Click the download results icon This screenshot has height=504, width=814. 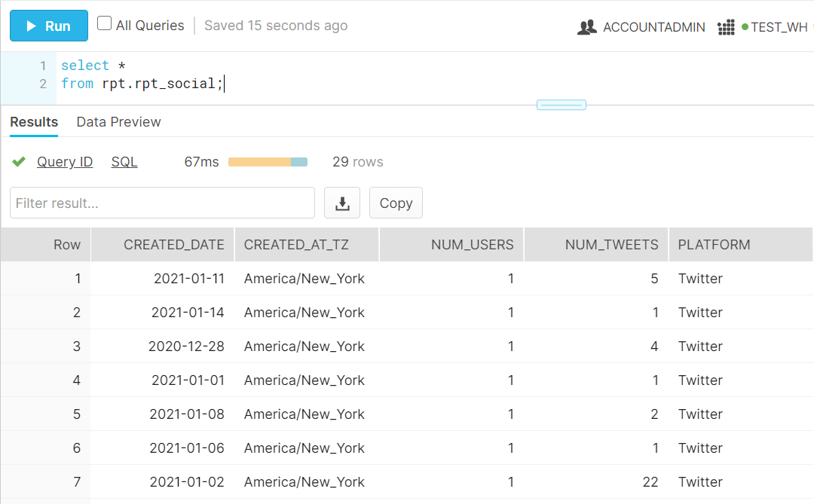(x=342, y=203)
